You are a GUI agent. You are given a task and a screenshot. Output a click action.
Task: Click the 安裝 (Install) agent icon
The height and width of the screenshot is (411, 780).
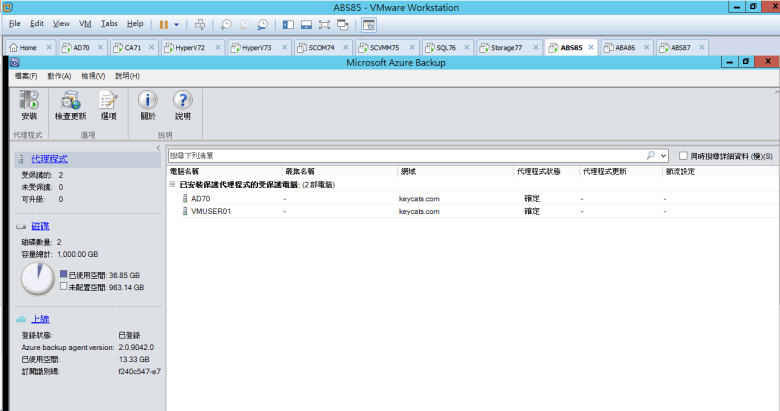pyautogui.click(x=29, y=100)
